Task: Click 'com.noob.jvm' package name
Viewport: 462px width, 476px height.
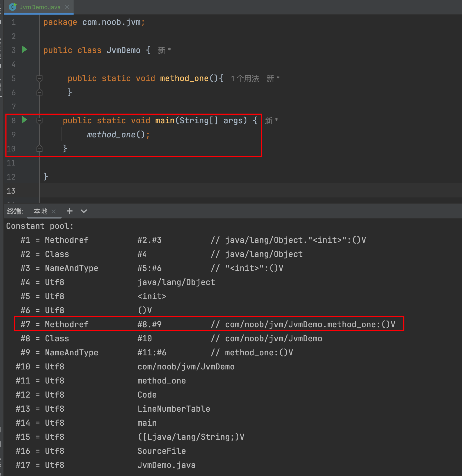Action: pyautogui.click(x=111, y=22)
